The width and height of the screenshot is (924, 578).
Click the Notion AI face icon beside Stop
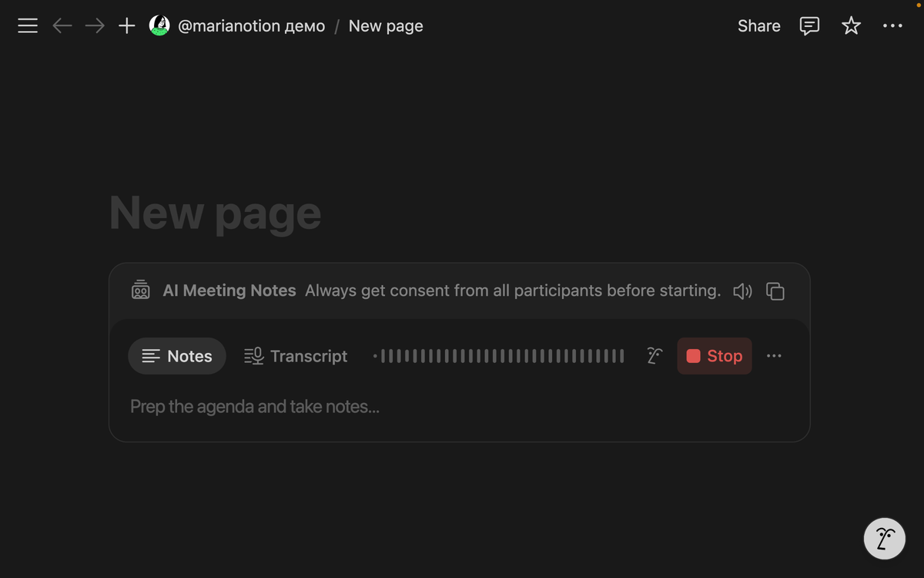tap(654, 356)
